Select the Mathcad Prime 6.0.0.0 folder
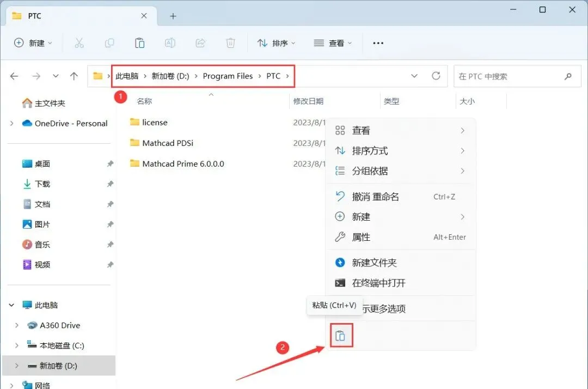Viewport: 588px width, 389px height. click(x=177, y=163)
